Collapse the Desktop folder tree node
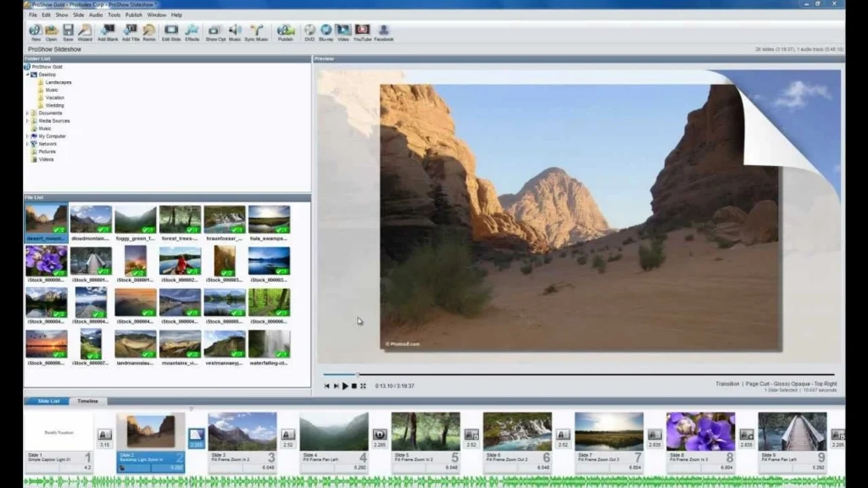The image size is (868, 488). (27, 75)
